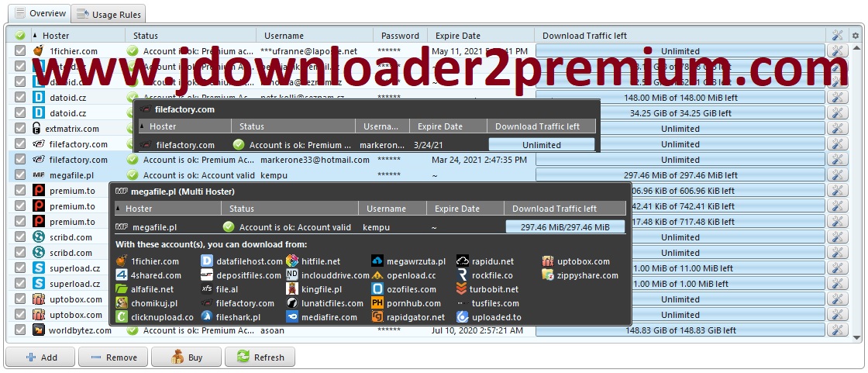Click wrench beside 34.25 GiB datoid.cz row
This screenshot has width=868, height=373.
coord(837,113)
